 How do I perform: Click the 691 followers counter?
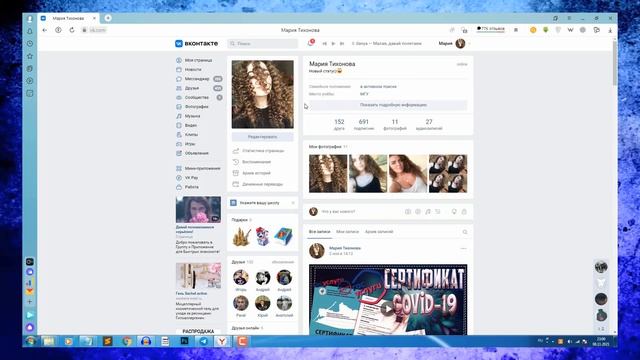tap(363, 124)
